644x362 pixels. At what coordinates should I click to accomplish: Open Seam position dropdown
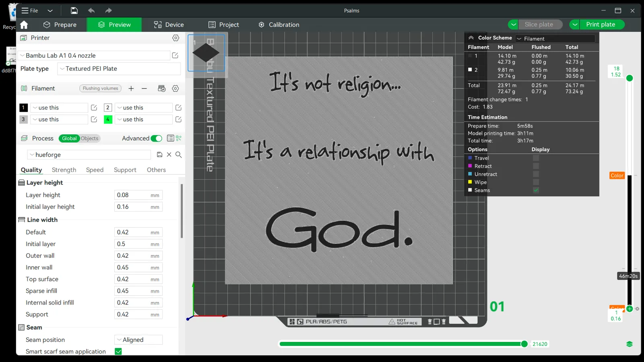138,340
